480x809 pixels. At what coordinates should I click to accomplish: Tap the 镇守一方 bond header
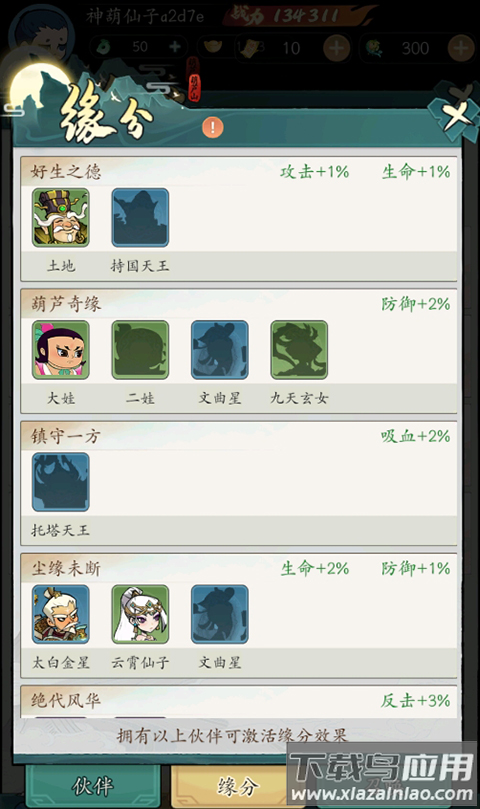[238, 436]
